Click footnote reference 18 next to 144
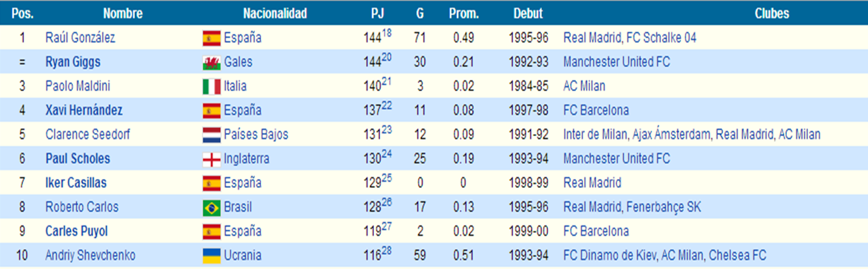Viewport: 868px width, 269px height. coord(386,33)
